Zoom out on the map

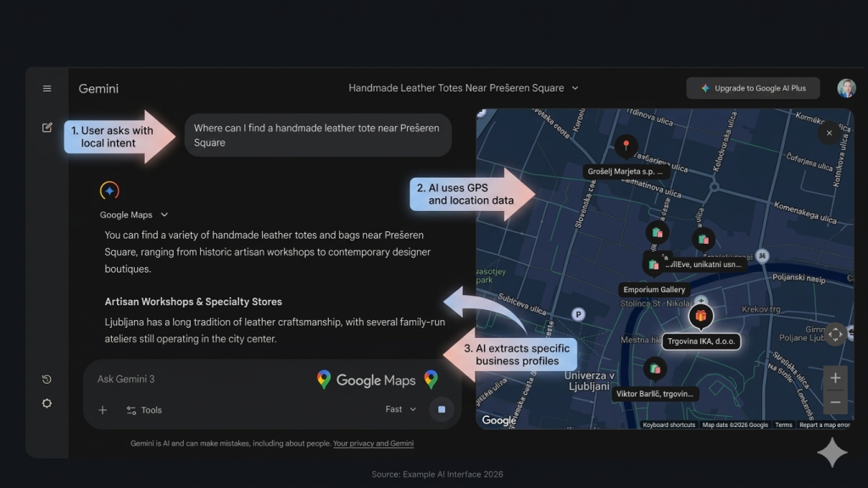tap(835, 402)
